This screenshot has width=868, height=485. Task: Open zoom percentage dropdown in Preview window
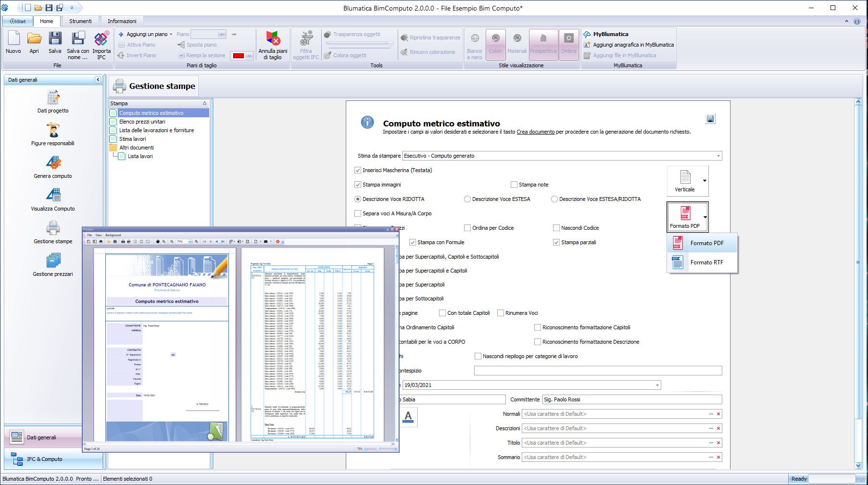[x=190, y=241]
